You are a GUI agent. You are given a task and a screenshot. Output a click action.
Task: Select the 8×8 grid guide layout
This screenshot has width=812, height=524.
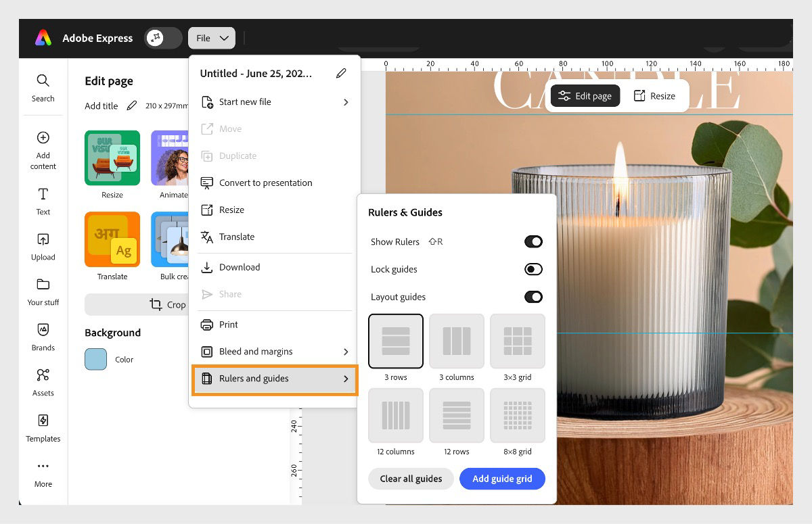[518, 415]
